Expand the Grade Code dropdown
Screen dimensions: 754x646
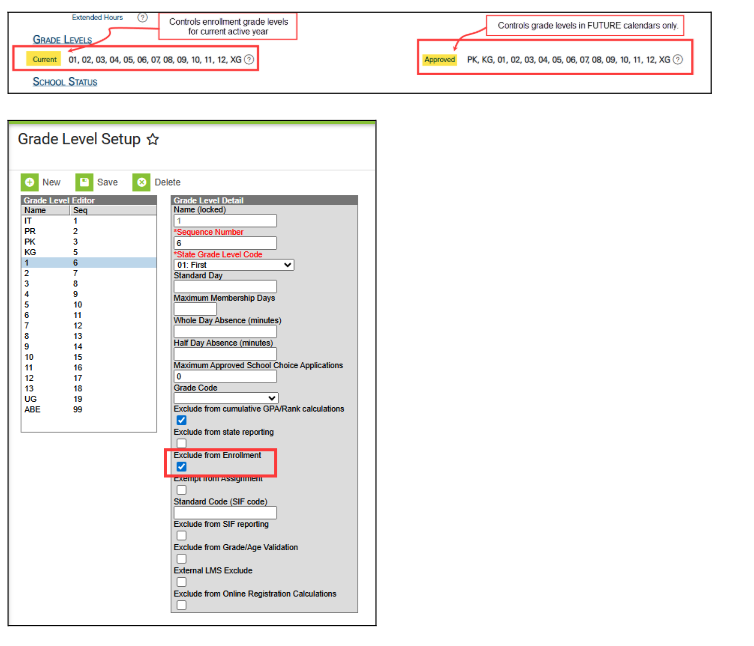[226, 398]
